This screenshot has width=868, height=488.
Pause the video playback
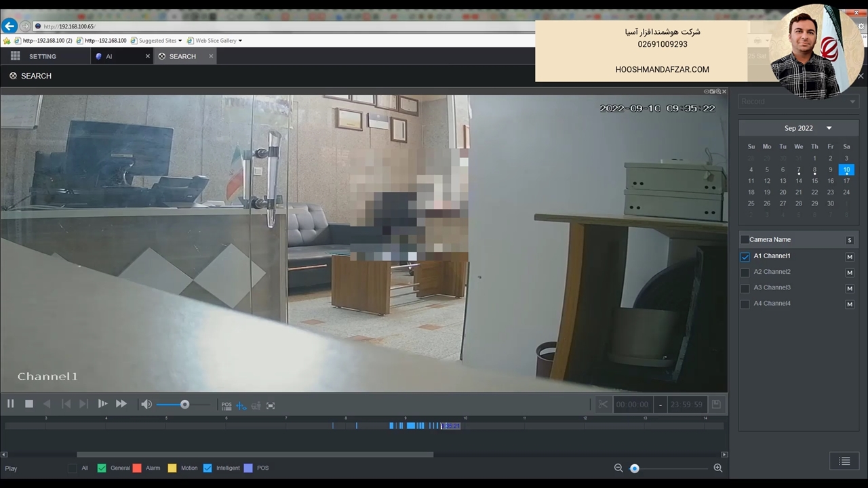point(11,404)
